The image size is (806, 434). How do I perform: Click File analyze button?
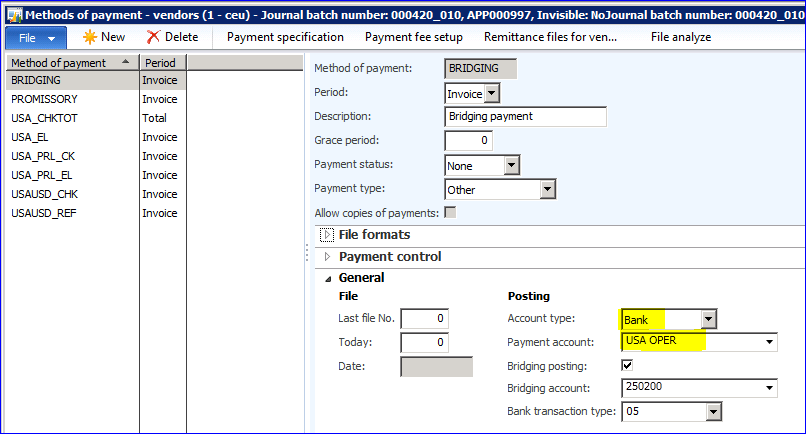pos(680,37)
